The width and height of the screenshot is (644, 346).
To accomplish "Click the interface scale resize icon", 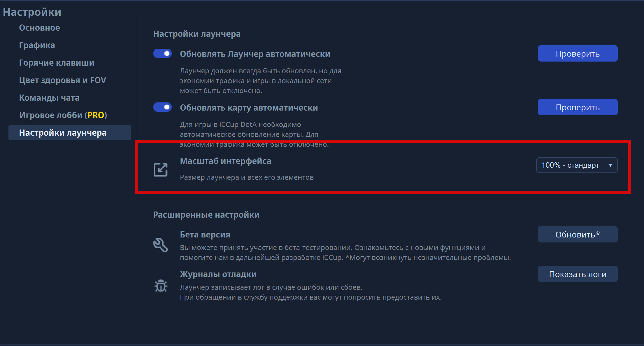I will (x=160, y=169).
